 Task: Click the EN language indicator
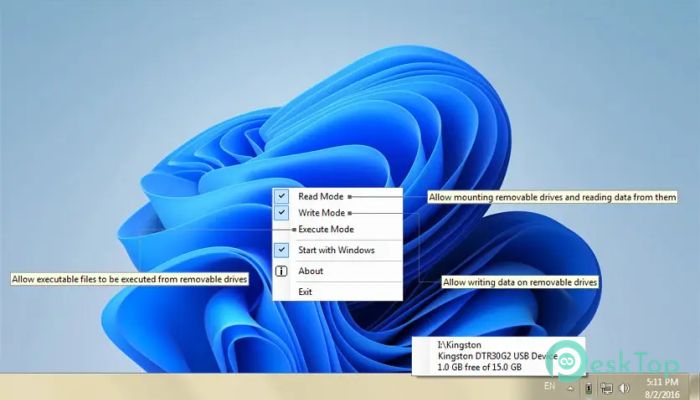550,386
